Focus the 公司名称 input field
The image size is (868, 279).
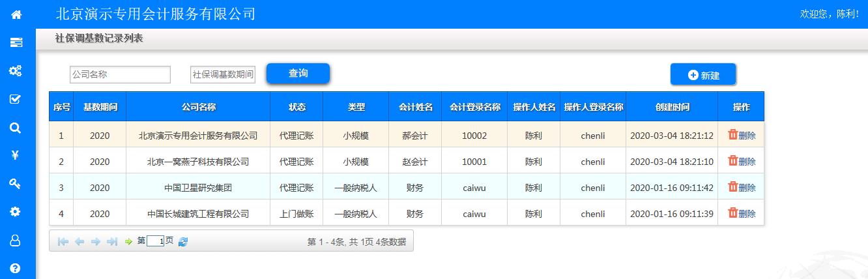pos(120,74)
